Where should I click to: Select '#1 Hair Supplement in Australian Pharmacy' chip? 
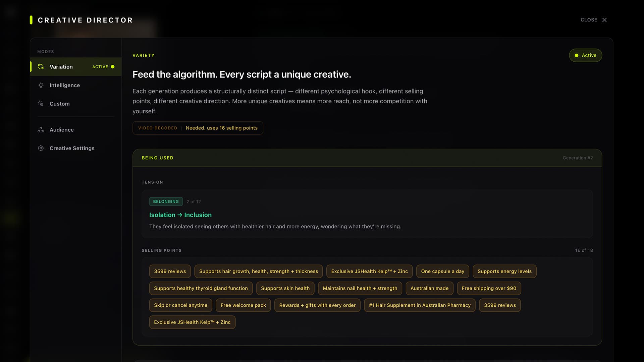click(420, 305)
